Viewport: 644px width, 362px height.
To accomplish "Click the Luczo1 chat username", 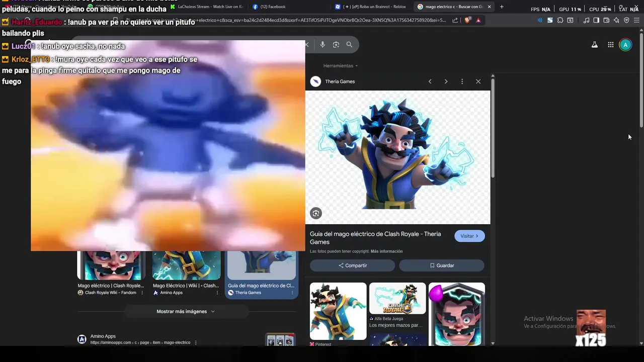I will click(x=24, y=46).
